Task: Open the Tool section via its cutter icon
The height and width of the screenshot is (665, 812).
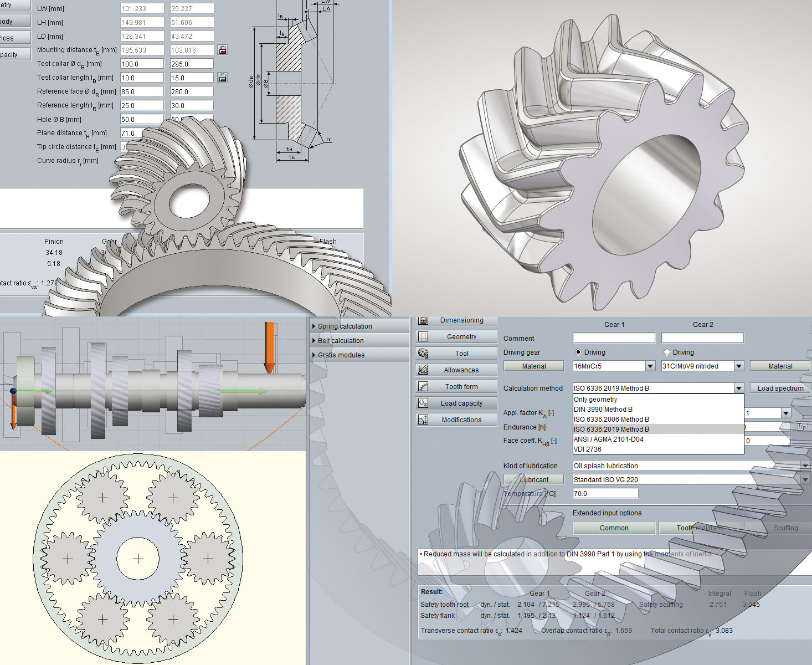Action: coord(423,353)
